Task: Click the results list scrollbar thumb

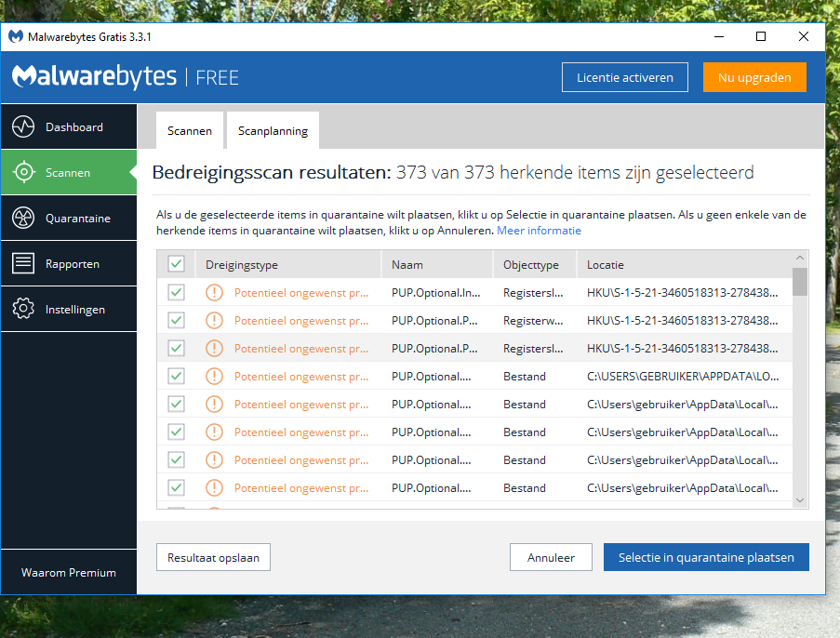Action: pyautogui.click(x=800, y=282)
